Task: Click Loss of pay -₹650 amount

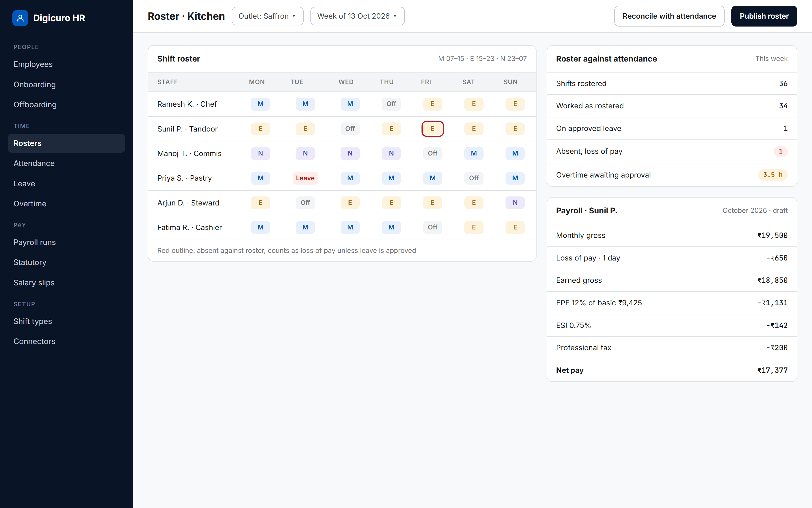Action: [777, 258]
